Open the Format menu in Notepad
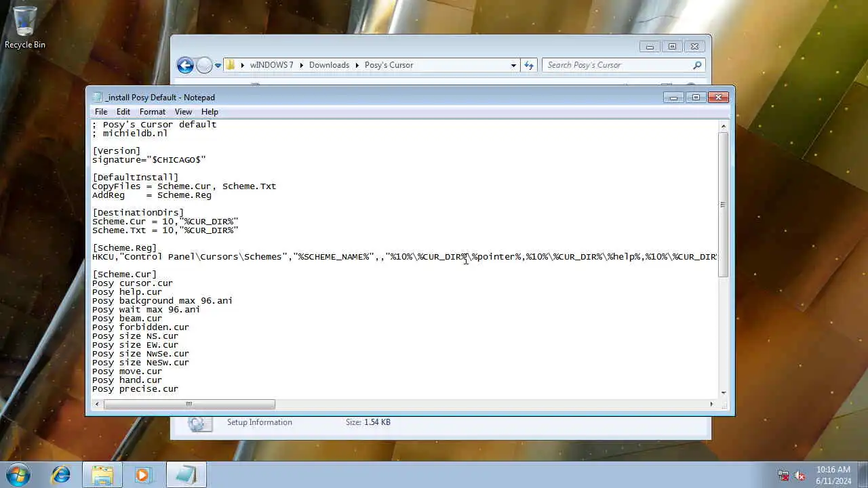Image resolution: width=868 pixels, height=488 pixels. pos(152,112)
